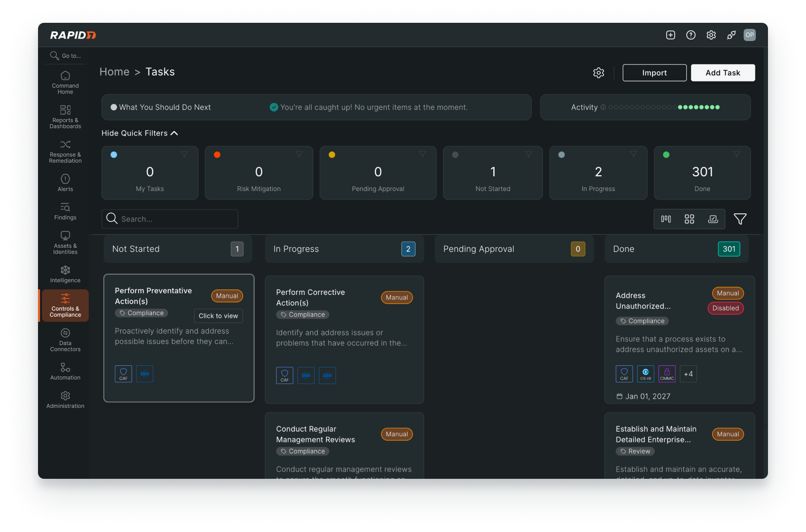Click +4 more frameworks badge

coord(688,374)
